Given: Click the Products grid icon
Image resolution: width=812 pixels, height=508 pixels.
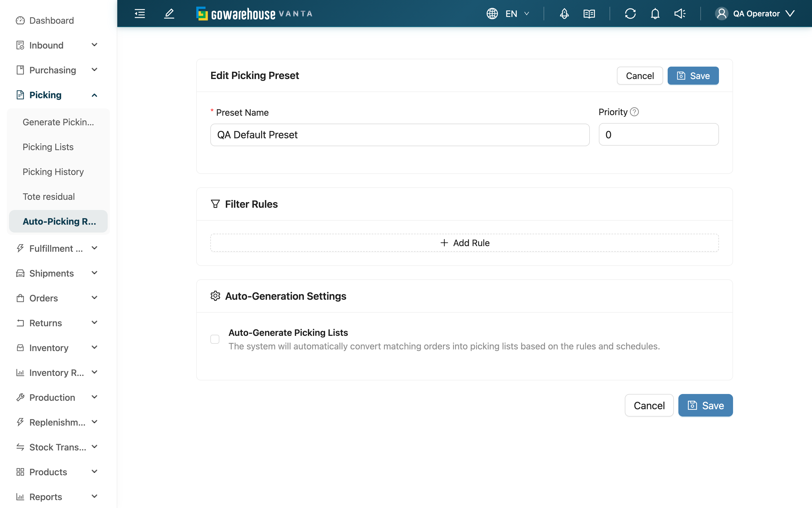Looking at the screenshot, I should 20,472.
